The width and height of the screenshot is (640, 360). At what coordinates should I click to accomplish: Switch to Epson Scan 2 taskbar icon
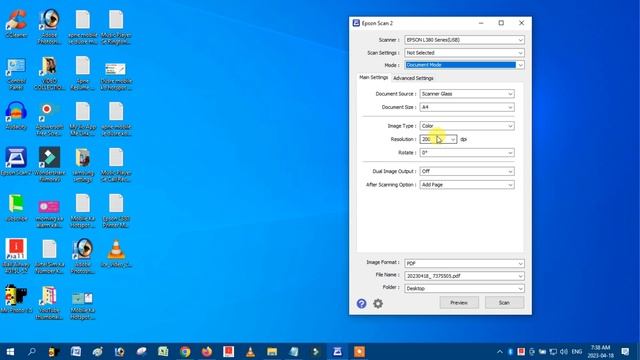pos(338,351)
